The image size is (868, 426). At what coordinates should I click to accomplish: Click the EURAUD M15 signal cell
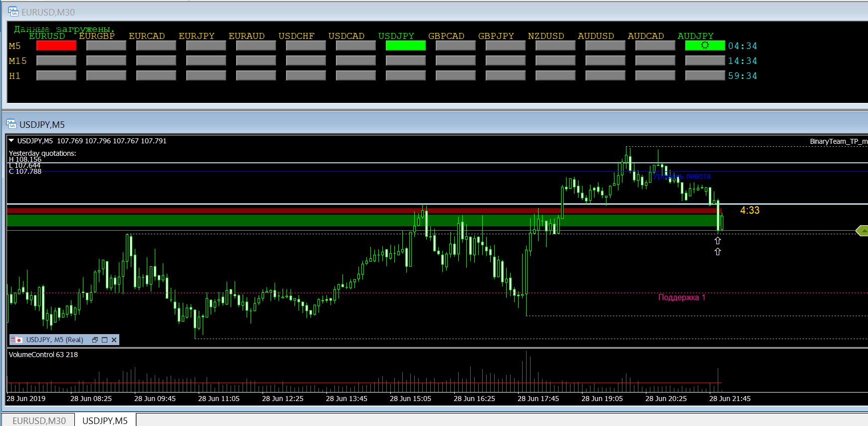coord(256,61)
